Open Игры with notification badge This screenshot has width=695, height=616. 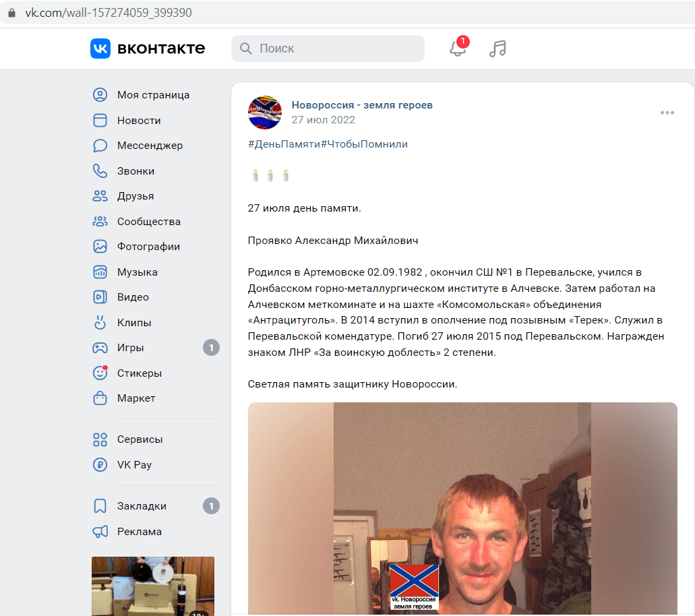click(155, 348)
